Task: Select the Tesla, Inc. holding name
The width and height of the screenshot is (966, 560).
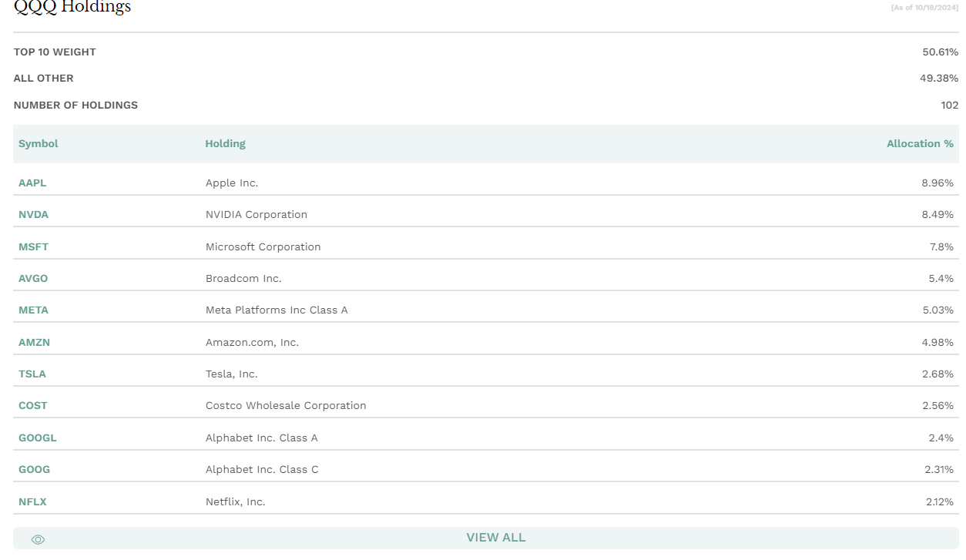Action: (x=232, y=374)
